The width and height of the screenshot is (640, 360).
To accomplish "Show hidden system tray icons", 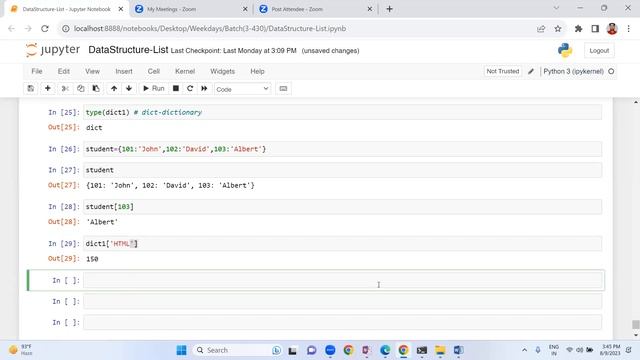I will click(x=524, y=350).
